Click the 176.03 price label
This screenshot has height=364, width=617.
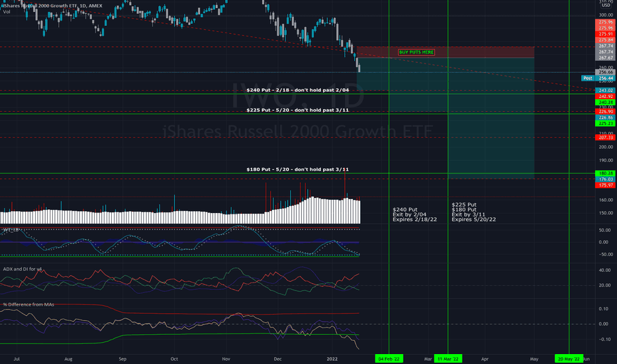tap(606, 179)
